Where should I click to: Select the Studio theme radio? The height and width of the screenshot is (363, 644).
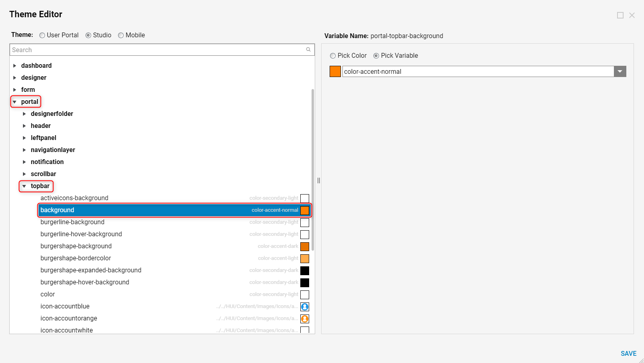click(88, 35)
